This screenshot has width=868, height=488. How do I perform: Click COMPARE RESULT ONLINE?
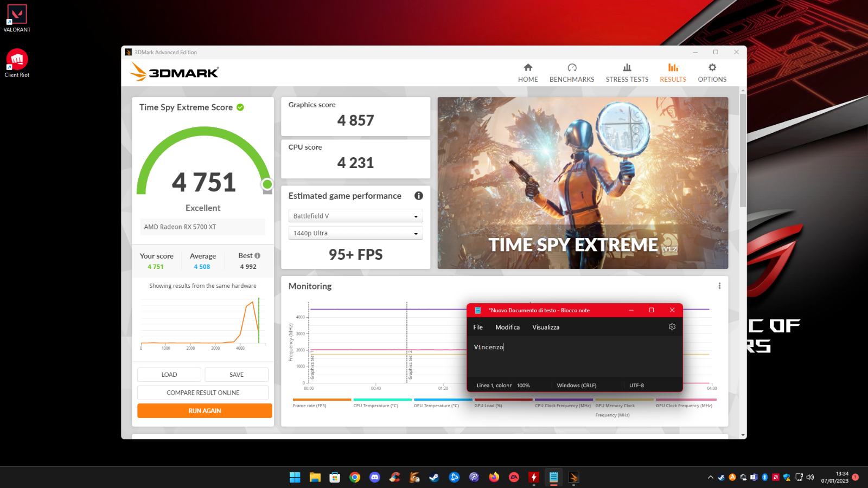(203, 393)
